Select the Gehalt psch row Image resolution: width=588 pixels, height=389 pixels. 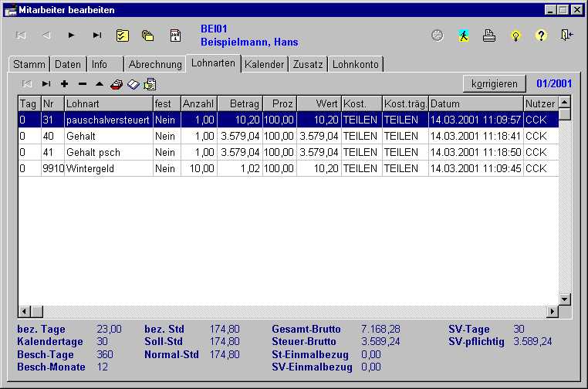tap(108, 152)
